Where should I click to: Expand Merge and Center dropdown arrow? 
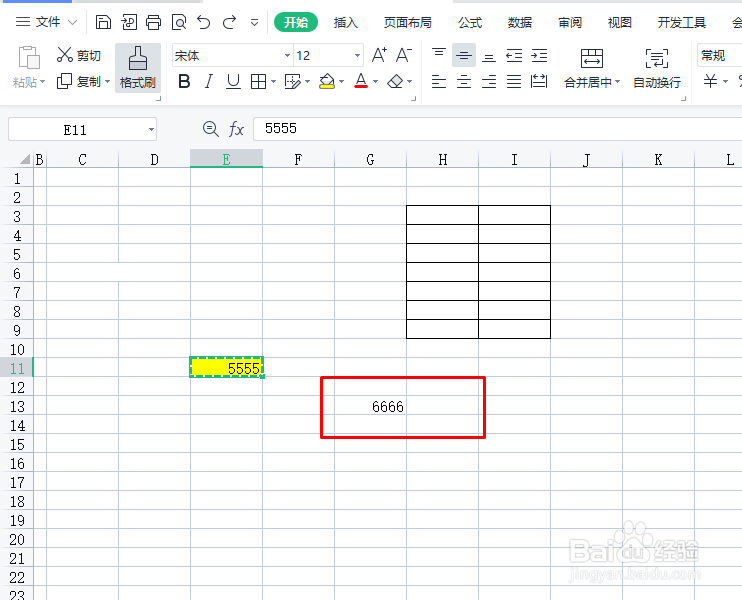pyautogui.click(x=617, y=82)
